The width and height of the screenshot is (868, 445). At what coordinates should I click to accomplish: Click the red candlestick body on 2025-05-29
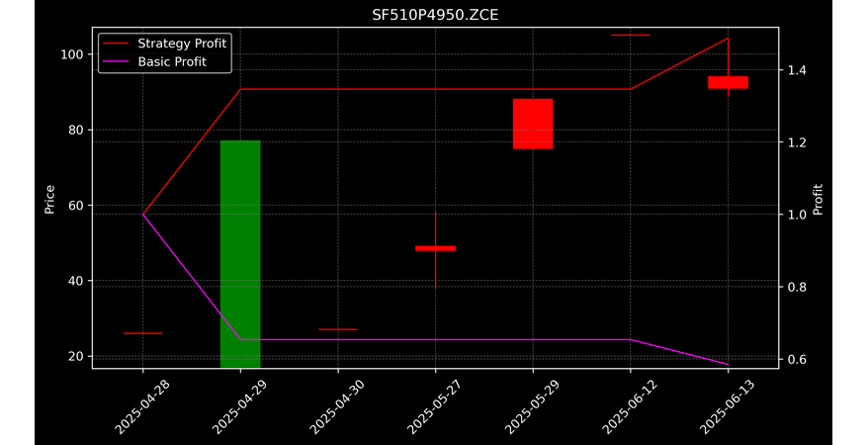pos(533,124)
